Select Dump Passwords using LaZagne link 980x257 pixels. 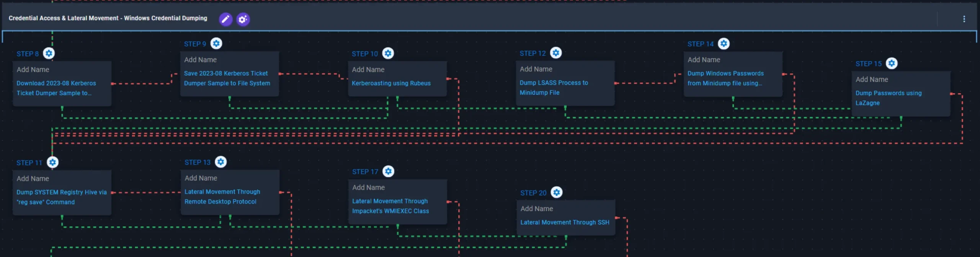888,98
